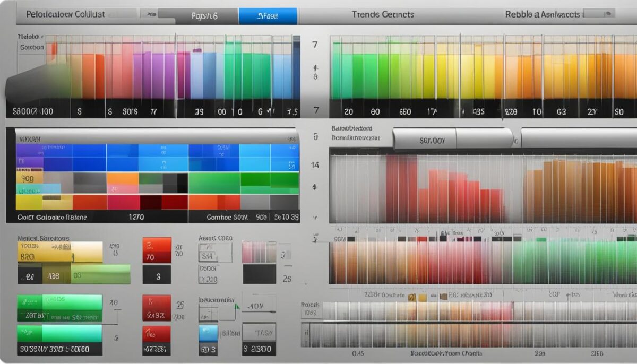Open the Gomhoe 60W selector
This screenshot has height=364, width=637.
point(228,216)
